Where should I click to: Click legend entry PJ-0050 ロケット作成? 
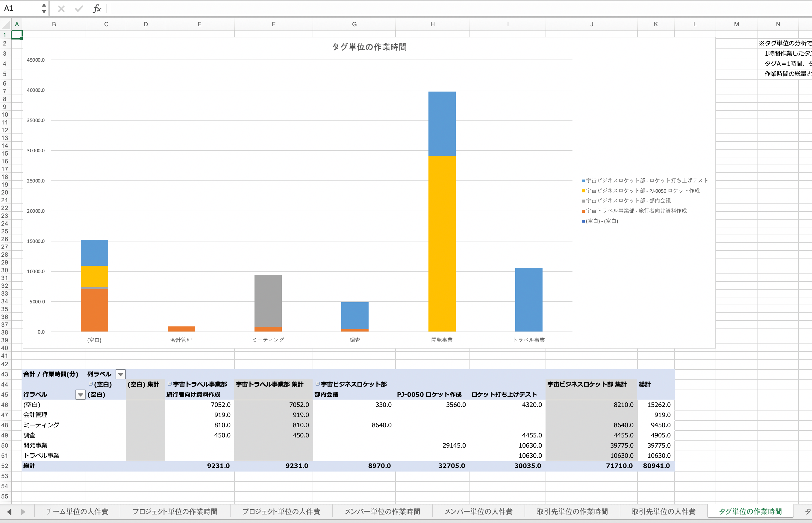642,191
